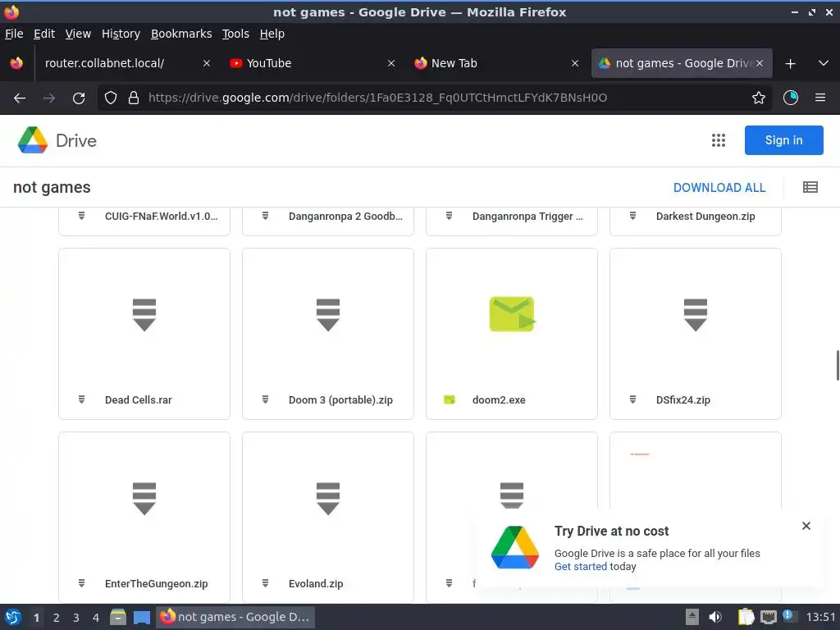Follow the Get started link
The image size is (840, 630).
tap(580, 567)
